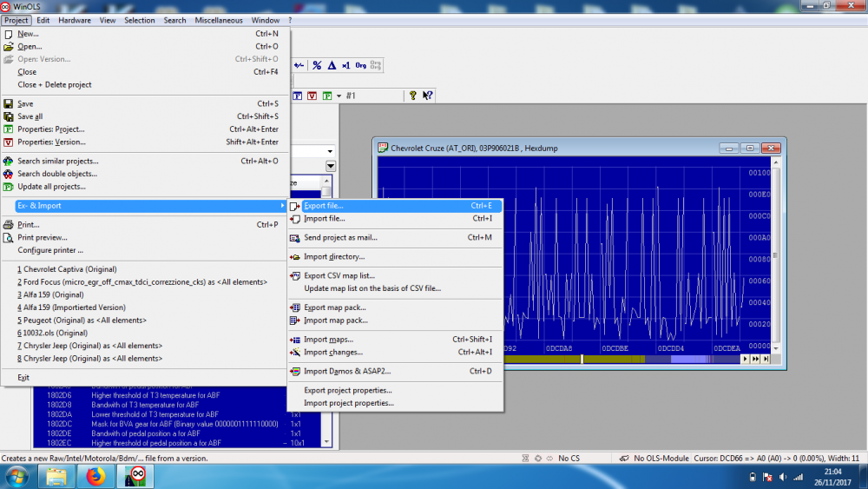Viewport: 868px width, 489px height.
Task: Click hexdump fast-forward double arrow button
Action: coord(756,359)
